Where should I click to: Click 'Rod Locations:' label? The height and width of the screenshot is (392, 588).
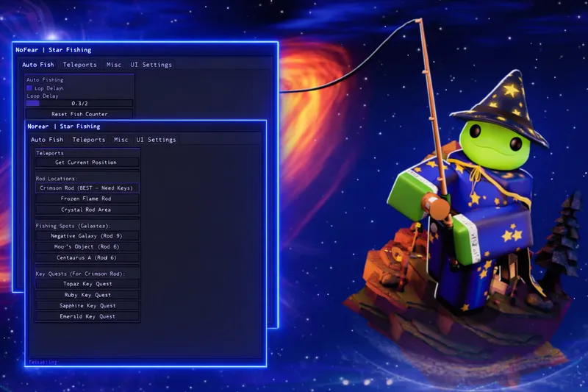click(x=57, y=179)
